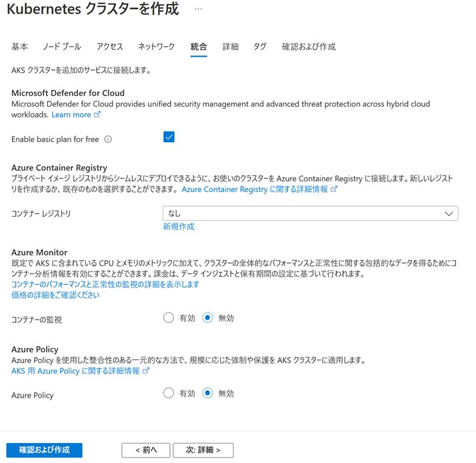
Task: Switch to the タグ tab
Action: 260,47
